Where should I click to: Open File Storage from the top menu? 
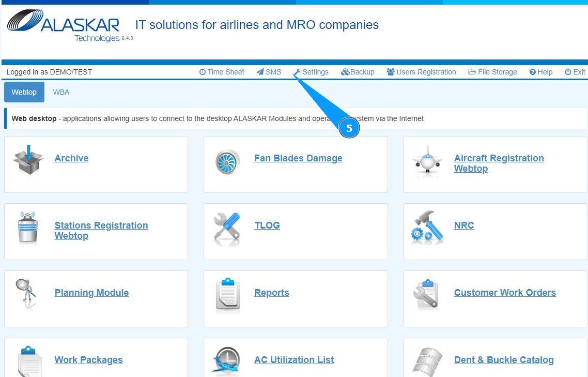pos(493,72)
